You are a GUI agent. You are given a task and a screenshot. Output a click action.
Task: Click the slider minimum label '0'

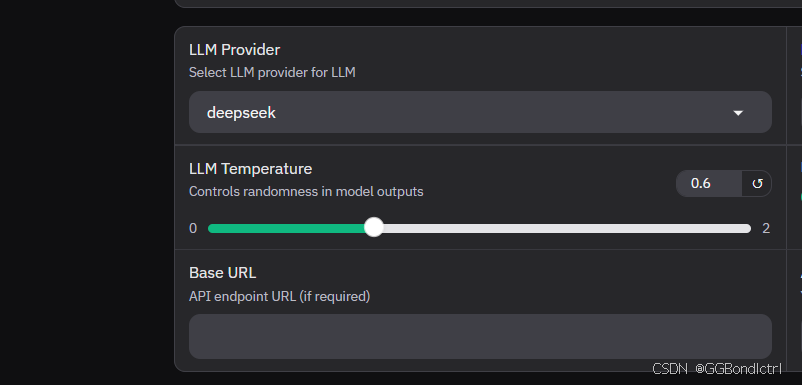193,228
